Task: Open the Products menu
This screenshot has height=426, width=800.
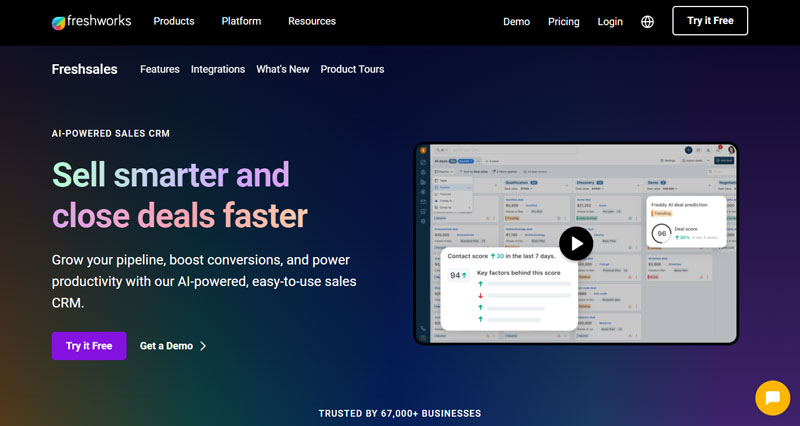Action: (x=174, y=21)
